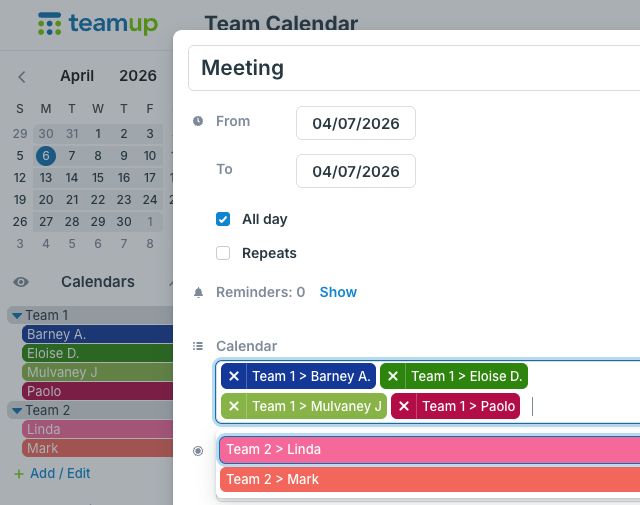Go to previous month in mini calendar
This screenshot has height=505, width=640.
pyautogui.click(x=22, y=76)
